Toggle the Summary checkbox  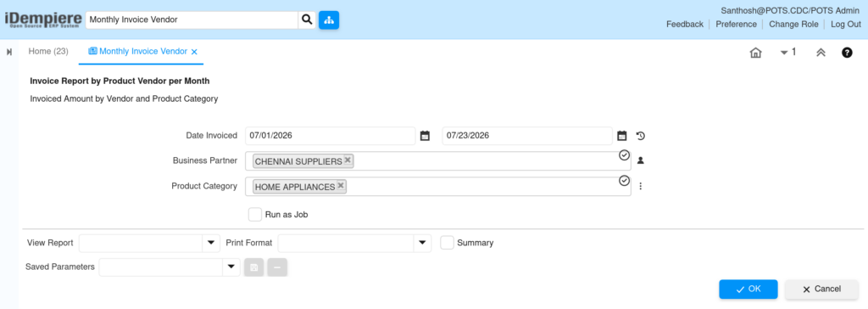(448, 243)
